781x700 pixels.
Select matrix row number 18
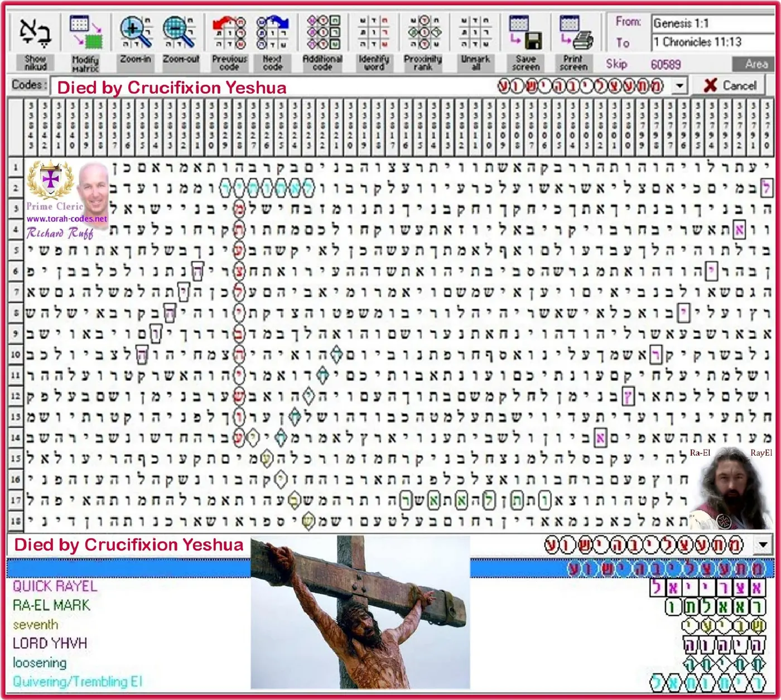pyautogui.click(x=16, y=522)
